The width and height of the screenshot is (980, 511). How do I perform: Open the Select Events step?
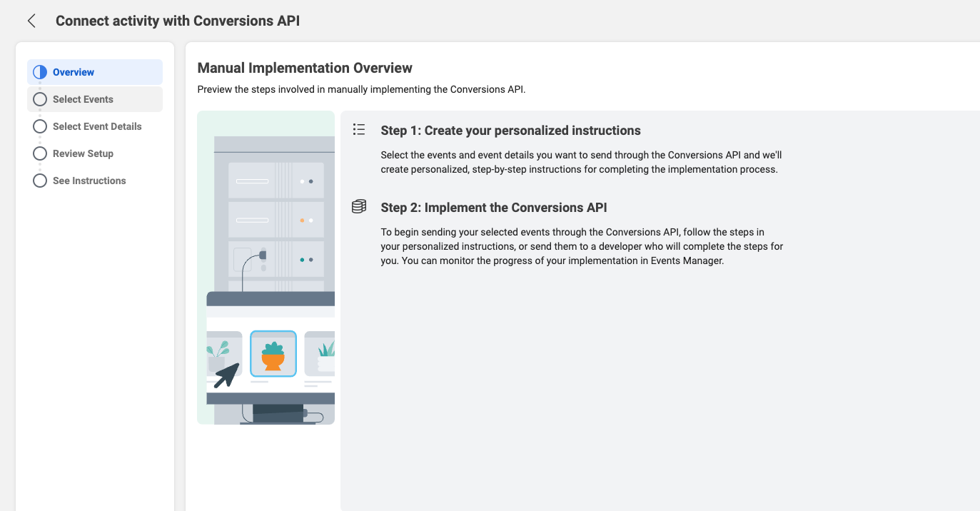click(x=83, y=99)
